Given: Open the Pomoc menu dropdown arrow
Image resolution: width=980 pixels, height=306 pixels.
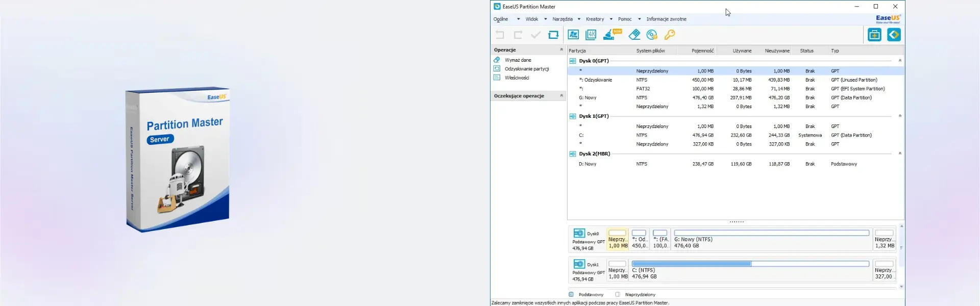Looking at the screenshot, I should click(x=639, y=19).
